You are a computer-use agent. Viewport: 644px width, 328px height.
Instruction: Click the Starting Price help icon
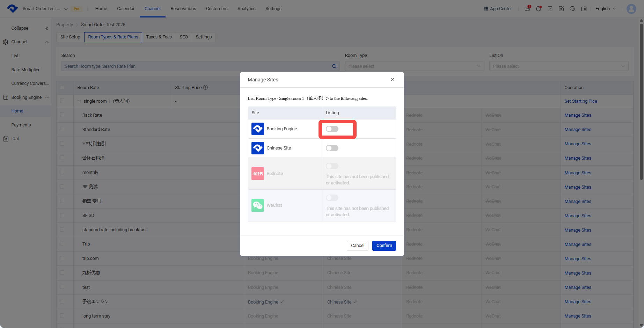coord(205,88)
